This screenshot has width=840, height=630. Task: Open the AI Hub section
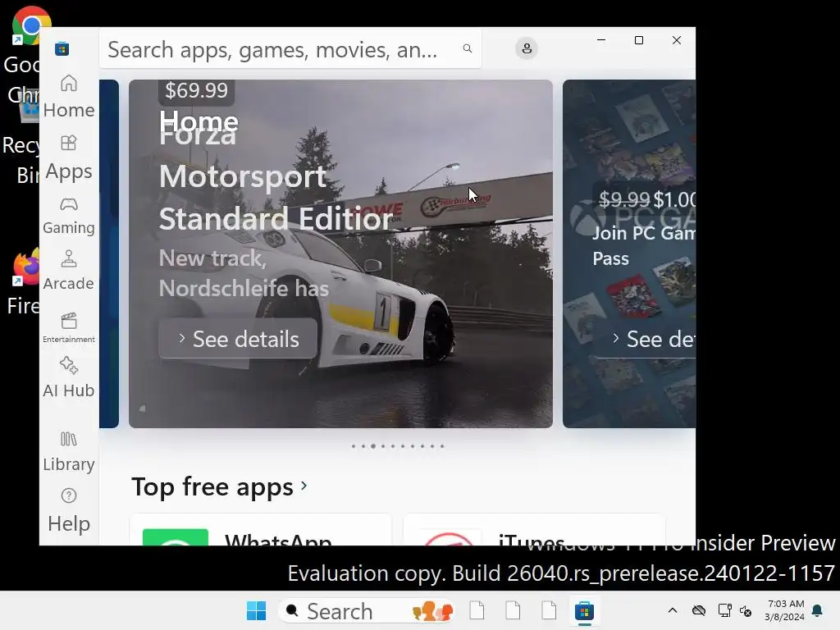tap(69, 377)
